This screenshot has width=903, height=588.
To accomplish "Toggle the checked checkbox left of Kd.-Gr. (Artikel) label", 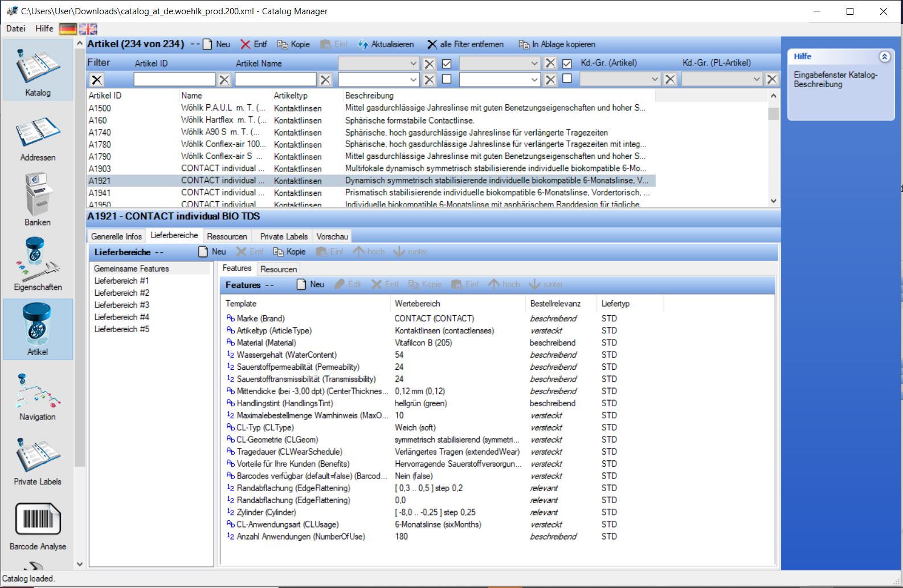I will coord(567,63).
